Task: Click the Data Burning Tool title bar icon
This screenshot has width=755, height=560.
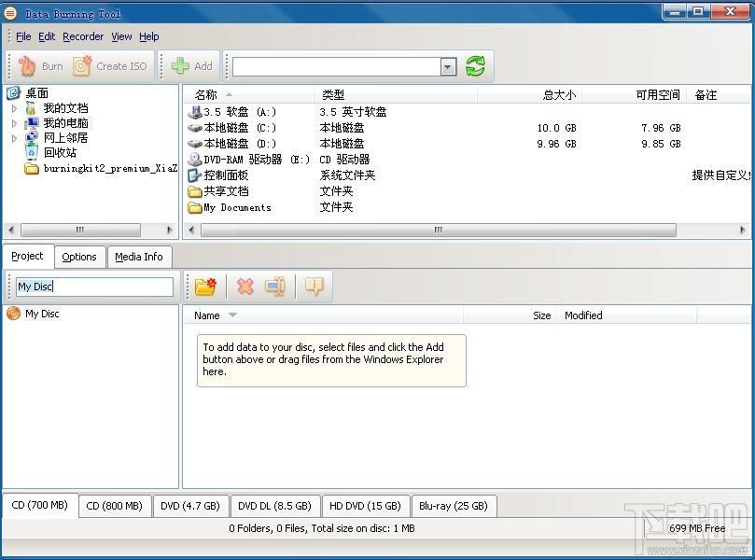Action: pyautogui.click(x=10, y=13)
